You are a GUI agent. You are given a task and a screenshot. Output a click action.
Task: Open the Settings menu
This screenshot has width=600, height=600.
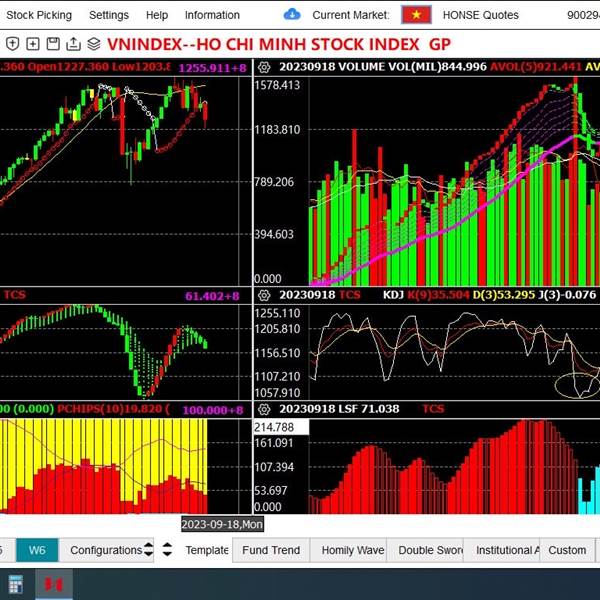click(109, 15)
